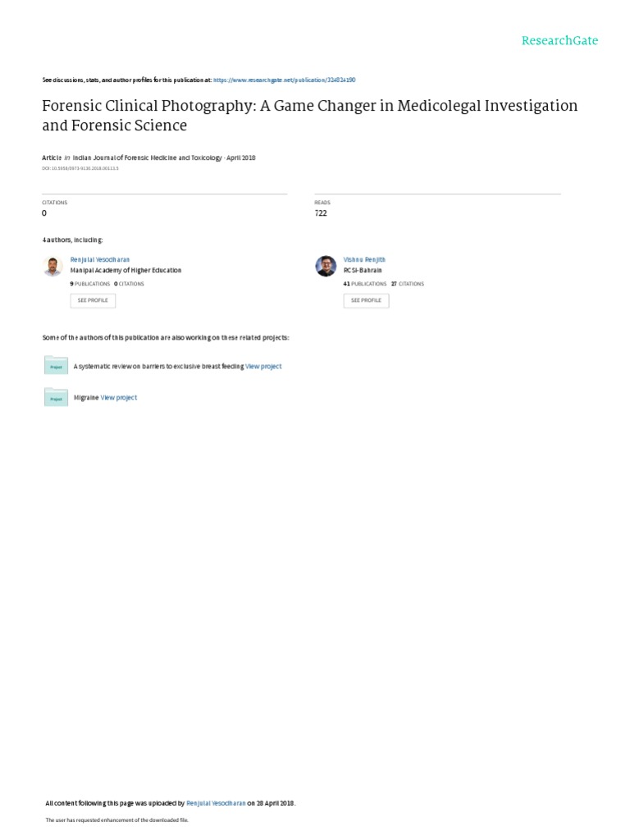Screen dimensions: 630x840
Task: Click Manipal Academy of Higher Education affiliation
Action: pos(126,270)
